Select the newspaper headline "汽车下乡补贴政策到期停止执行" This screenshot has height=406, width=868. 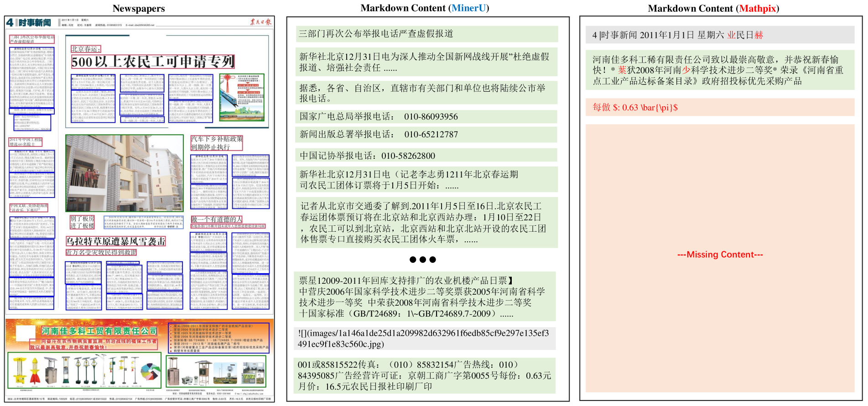click(x=217, y=143)
